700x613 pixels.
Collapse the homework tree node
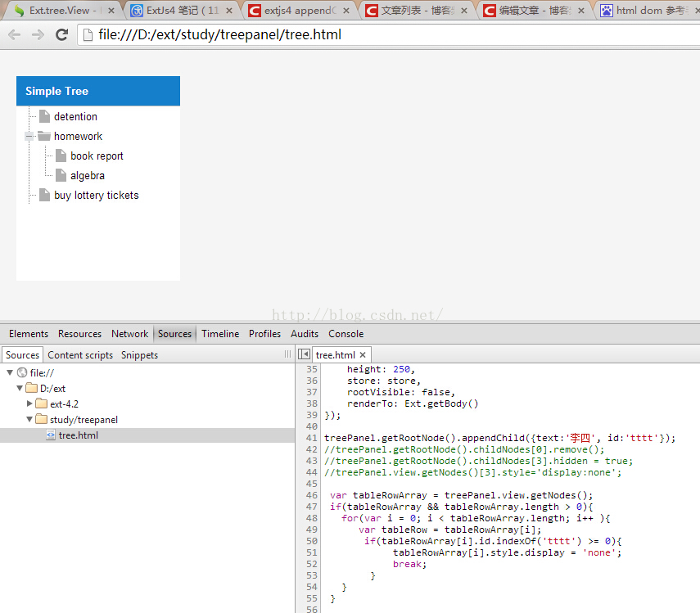pos(29,136)
